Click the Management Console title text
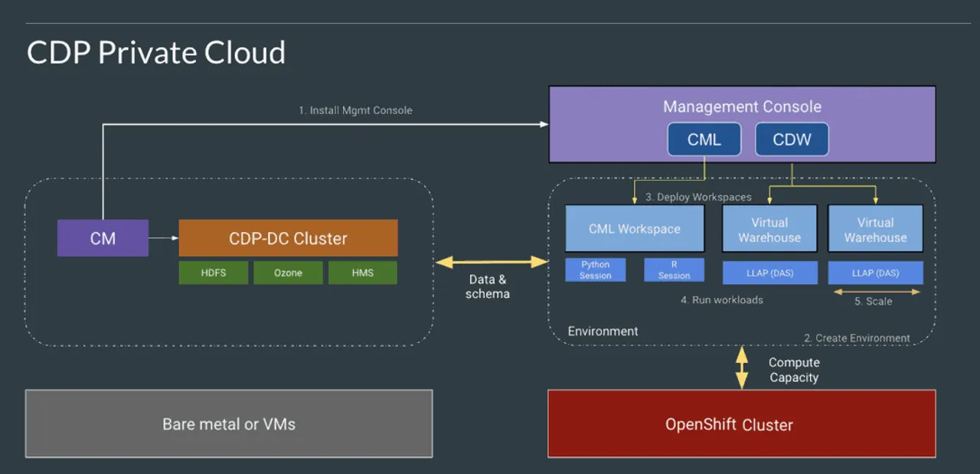 point(742,106)
